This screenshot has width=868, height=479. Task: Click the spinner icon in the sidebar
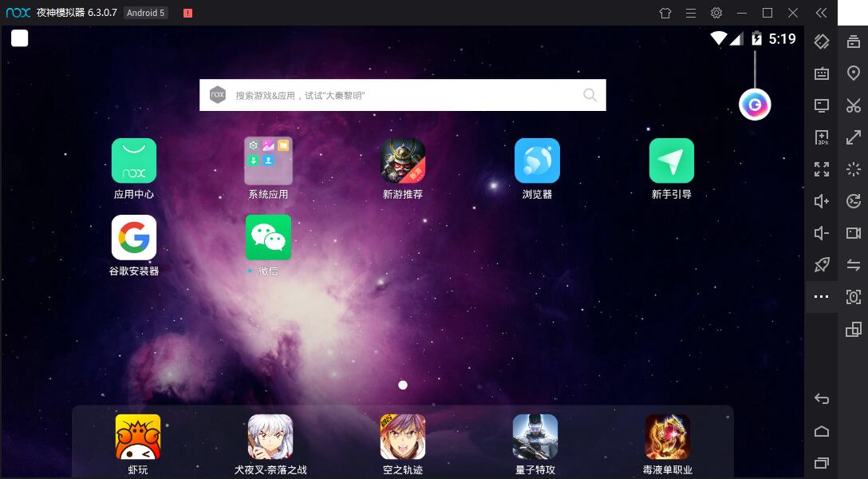[x=854, y=169]
